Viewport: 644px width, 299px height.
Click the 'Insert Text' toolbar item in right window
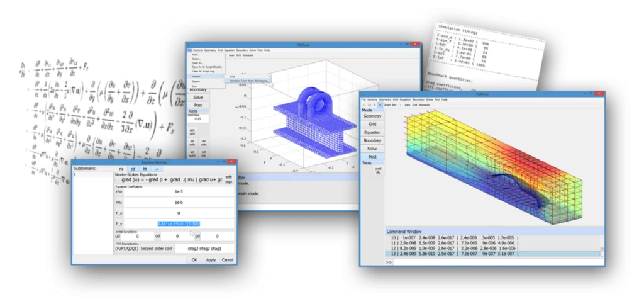coord(392,104)
